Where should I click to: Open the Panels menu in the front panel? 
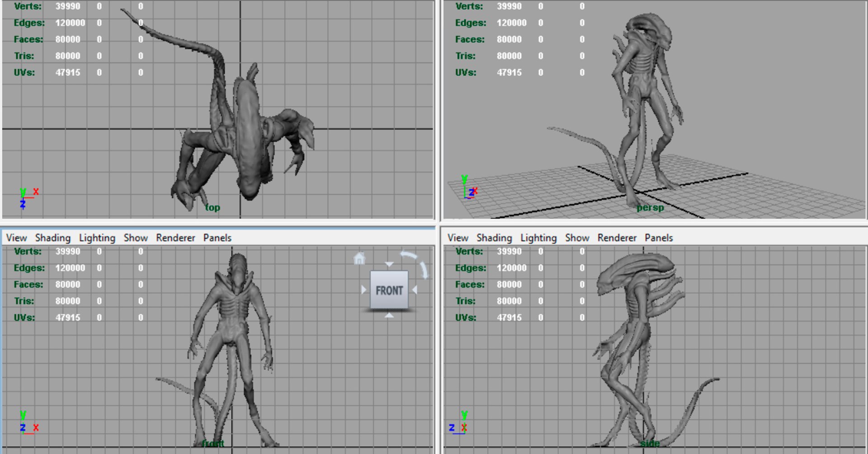click(217, 238)
